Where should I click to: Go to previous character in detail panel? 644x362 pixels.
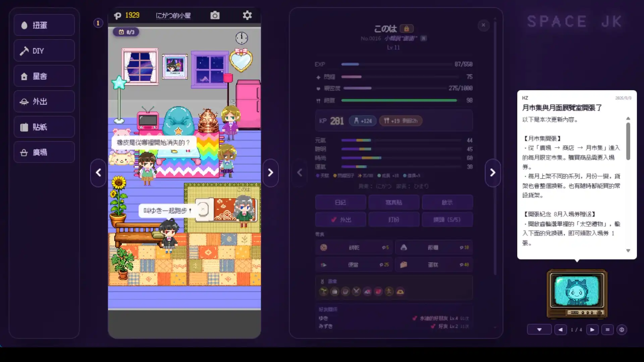click(300, 173)
